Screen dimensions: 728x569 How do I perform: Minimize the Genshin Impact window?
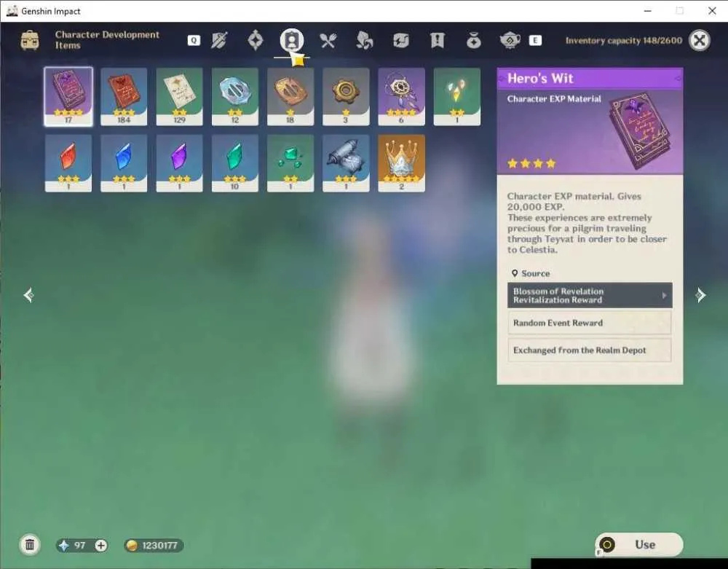tap(648, 11)
